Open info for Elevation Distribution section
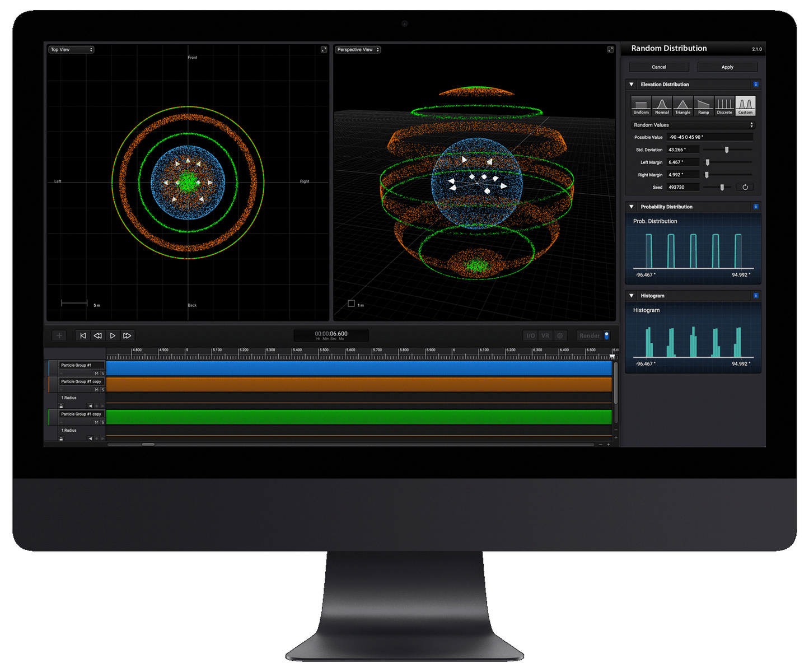809x672 pixels. 756,85
